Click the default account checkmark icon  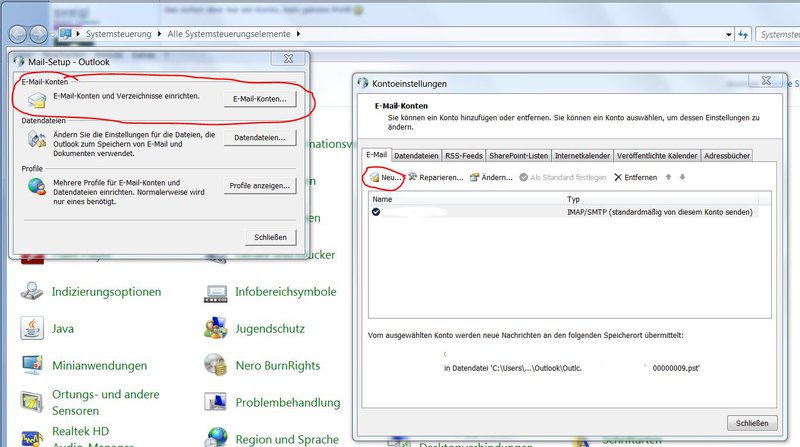376,212
